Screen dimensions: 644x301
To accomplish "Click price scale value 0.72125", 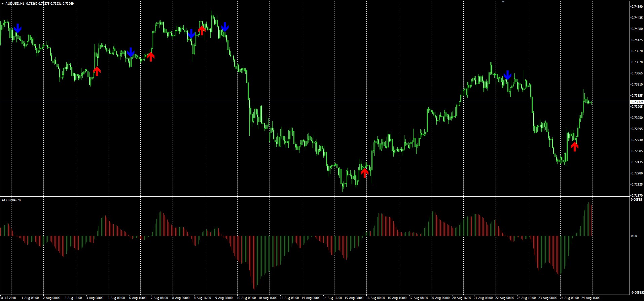I will click(x=637, y=184).
